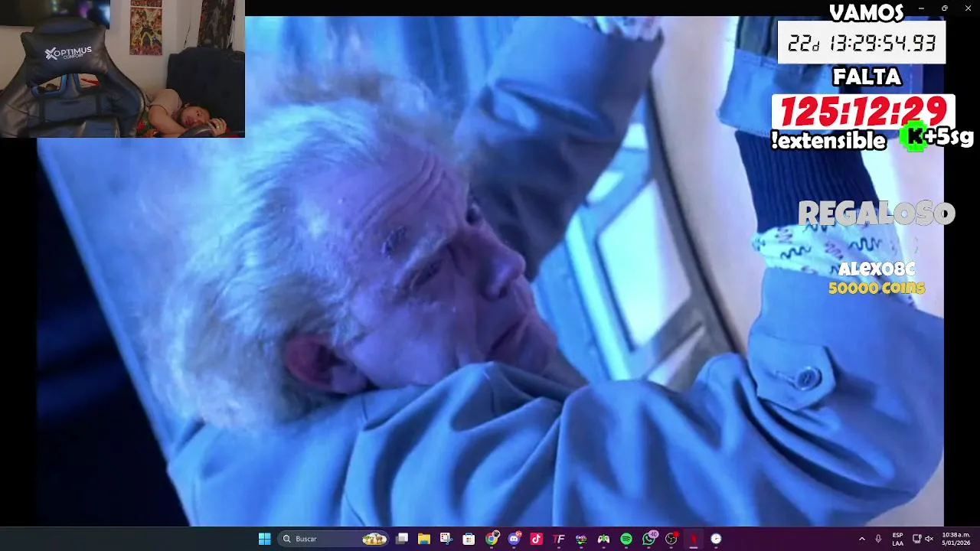This screenshot has height=551, width=980.
Task: Switch to OBS Studio in taskbar
Action: tap(671, 539)
